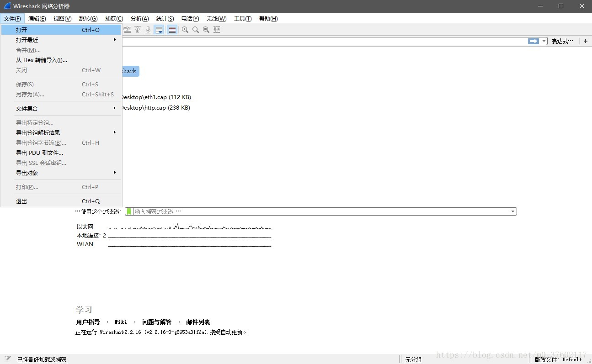Image resolution: width=592 pixels, height=364 pixels.
Task: Select 打开 in the File menu
Action: (61, 30)
